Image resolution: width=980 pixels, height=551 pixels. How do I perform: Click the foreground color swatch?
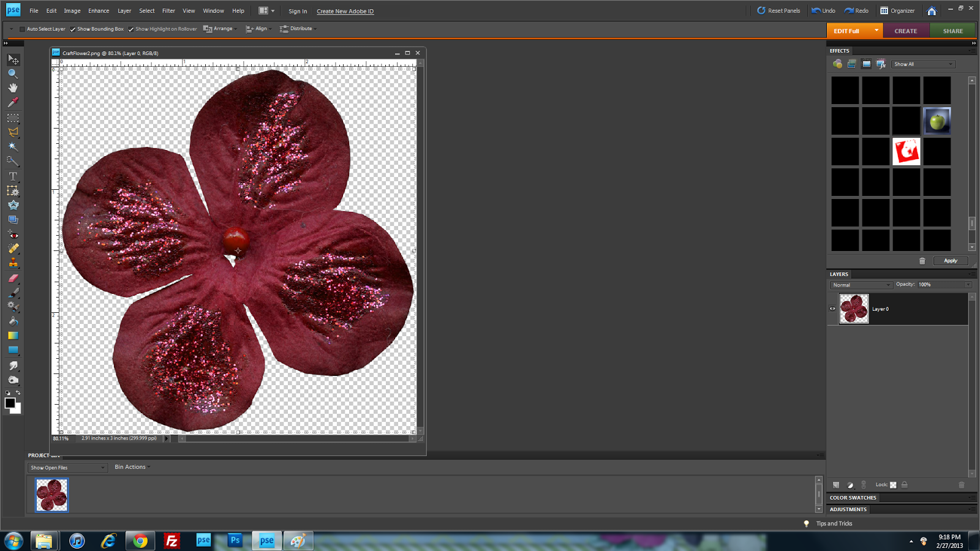coord(10,403)
